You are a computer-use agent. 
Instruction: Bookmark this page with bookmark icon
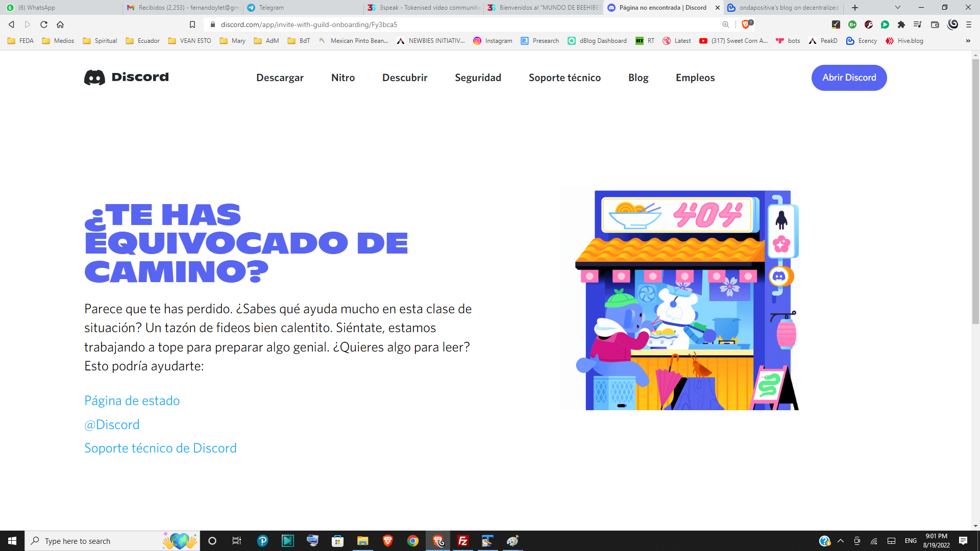(x=192, y=24)
